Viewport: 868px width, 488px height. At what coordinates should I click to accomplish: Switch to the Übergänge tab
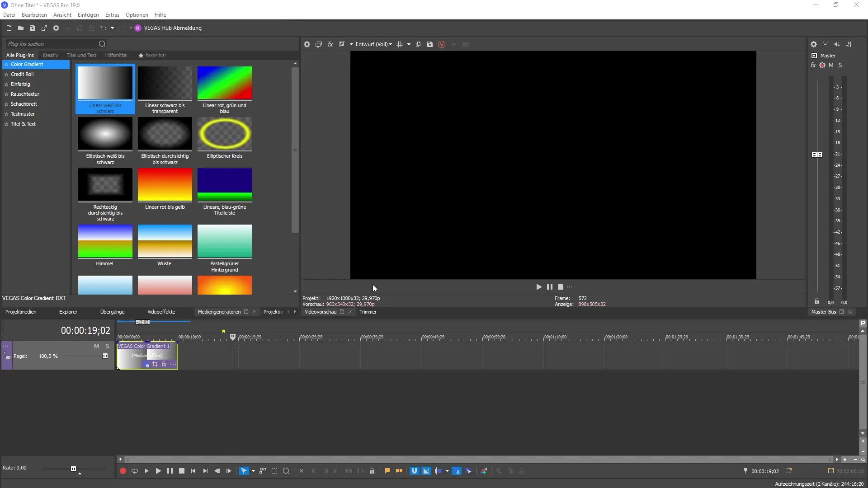[x=112, y=312]
